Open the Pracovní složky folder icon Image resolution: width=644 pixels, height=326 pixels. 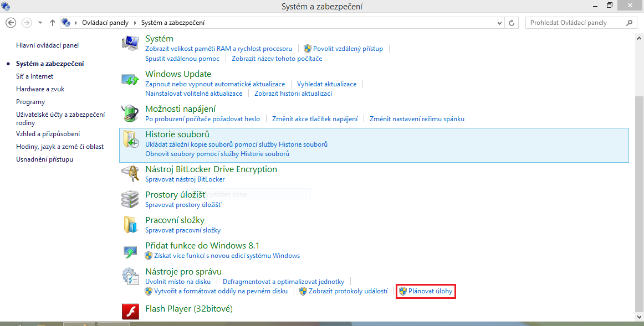point(130,225)
